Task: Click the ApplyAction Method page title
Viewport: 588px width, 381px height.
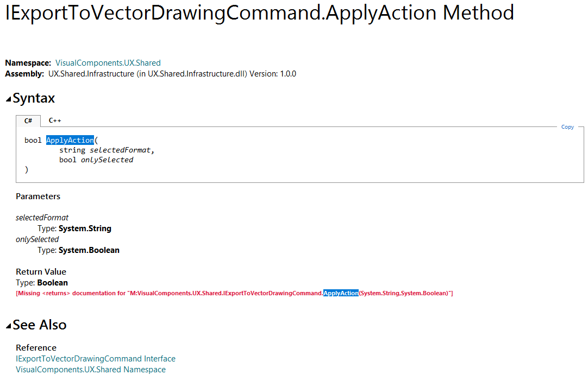Action: point(260,12)
